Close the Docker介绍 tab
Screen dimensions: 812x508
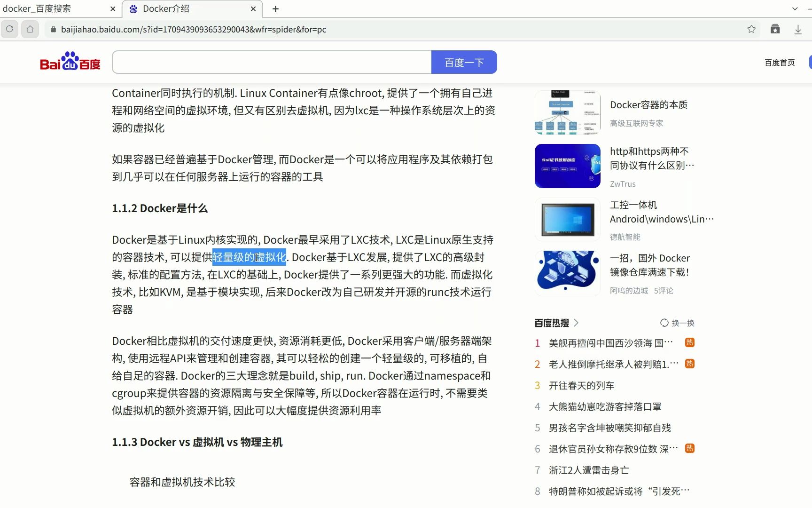[253, 9]
